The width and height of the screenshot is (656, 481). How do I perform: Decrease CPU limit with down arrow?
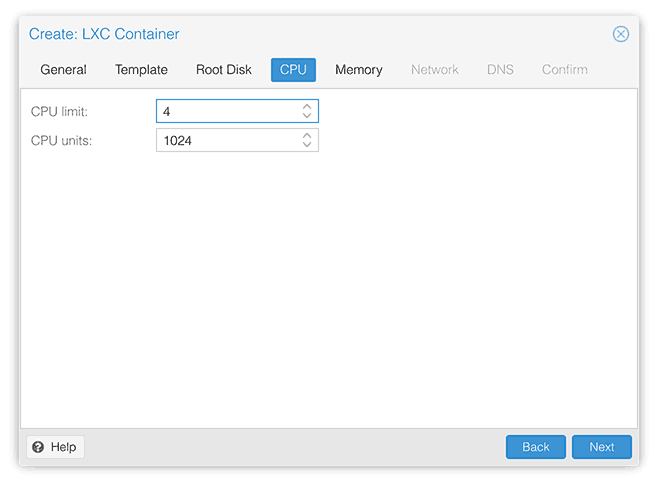(307, 115)
